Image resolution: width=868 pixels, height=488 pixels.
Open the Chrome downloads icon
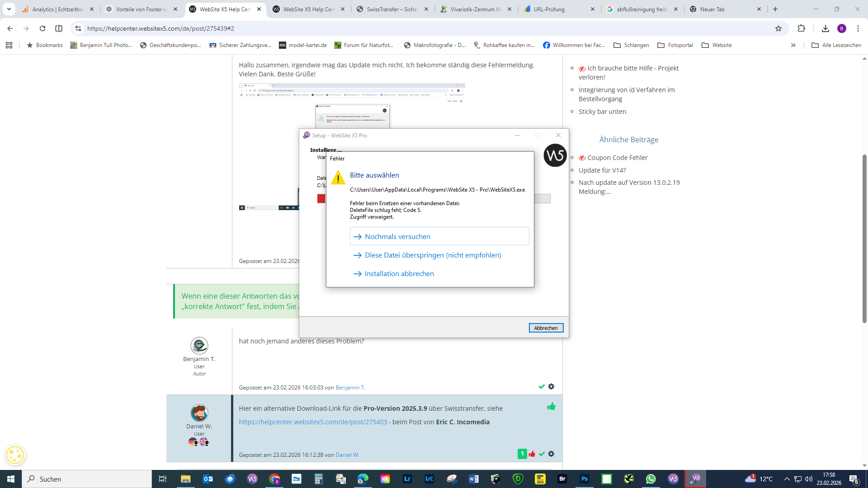825,28
